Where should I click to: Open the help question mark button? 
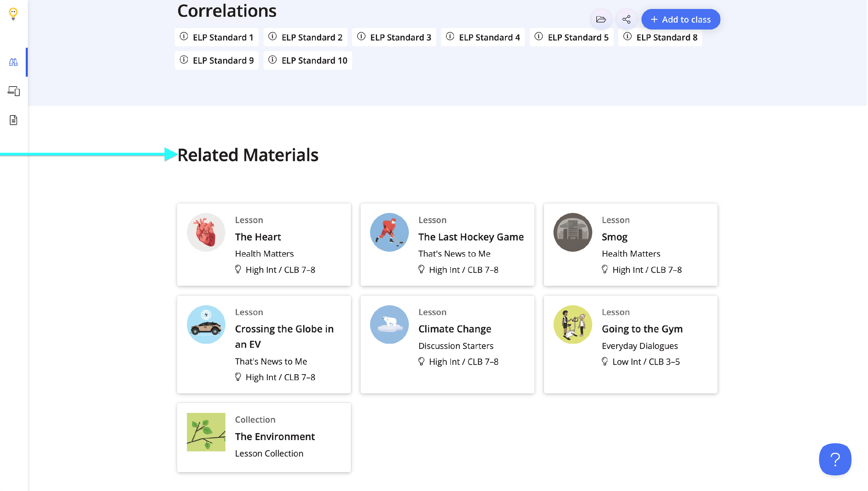(836, 459)
